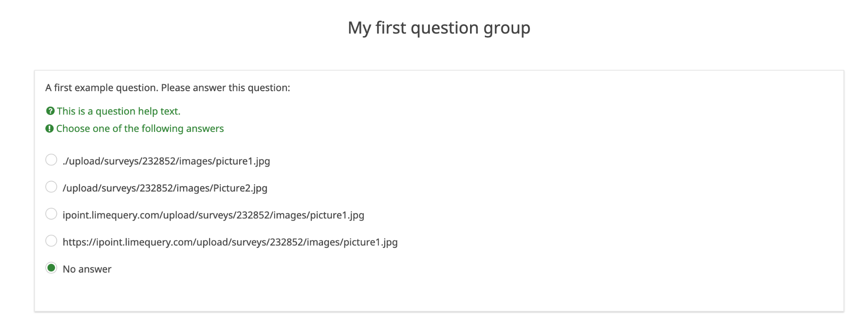Click answer text starting with ipoint.limequery.com/upload
The height and width of the screenshot is (324, 868).
[x=213, y=215]
